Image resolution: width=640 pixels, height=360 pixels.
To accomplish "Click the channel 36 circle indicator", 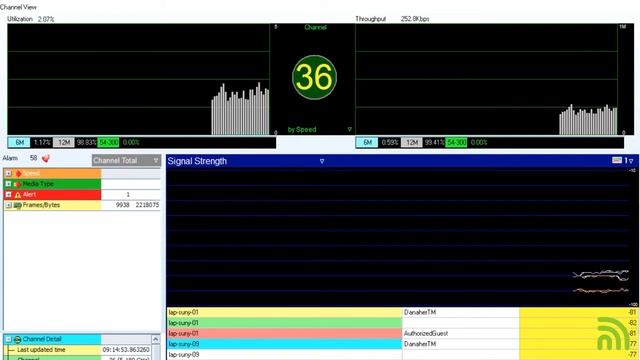I will coord(314,77).
